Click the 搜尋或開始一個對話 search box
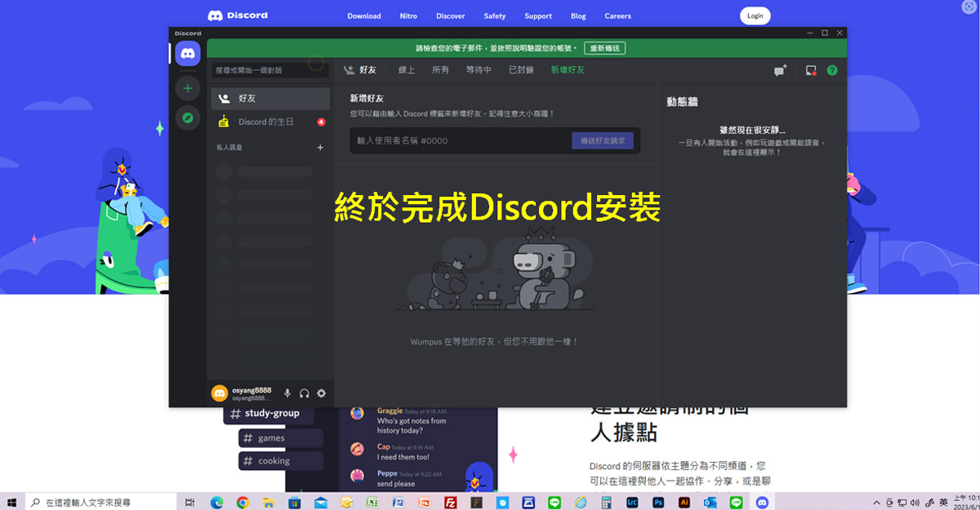Viewport: 980px width, 510px height. click(270, 70)
